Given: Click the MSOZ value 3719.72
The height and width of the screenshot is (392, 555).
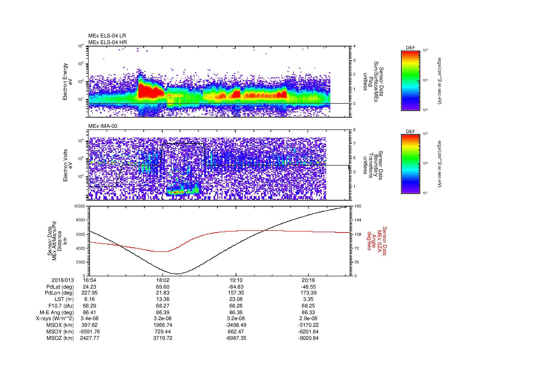Looking at the screenshot, I should click(x=163, y=338).
